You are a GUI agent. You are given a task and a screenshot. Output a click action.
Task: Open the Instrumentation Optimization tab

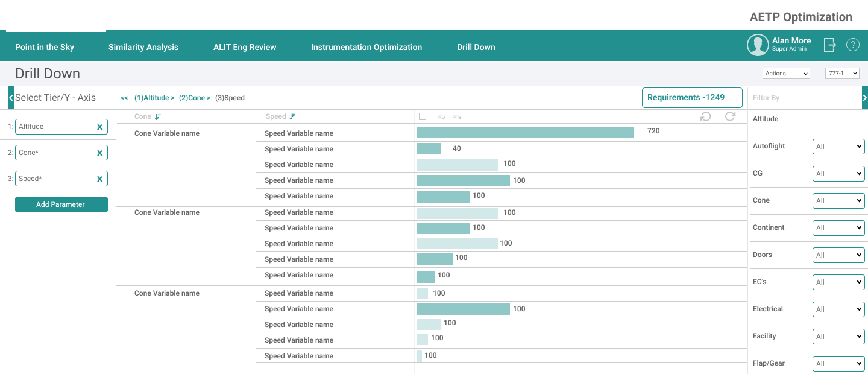tap(366, 47)
